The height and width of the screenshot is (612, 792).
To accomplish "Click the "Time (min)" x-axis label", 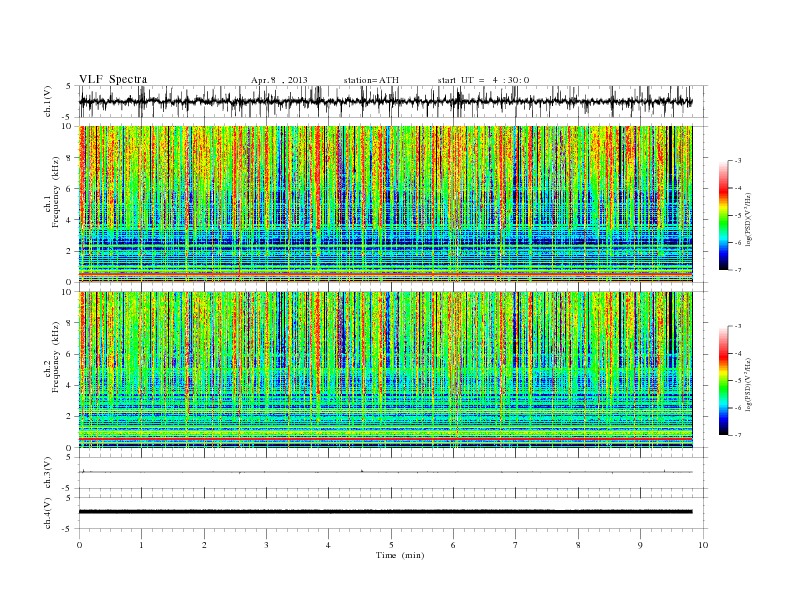I will click(x=400, y=555).
